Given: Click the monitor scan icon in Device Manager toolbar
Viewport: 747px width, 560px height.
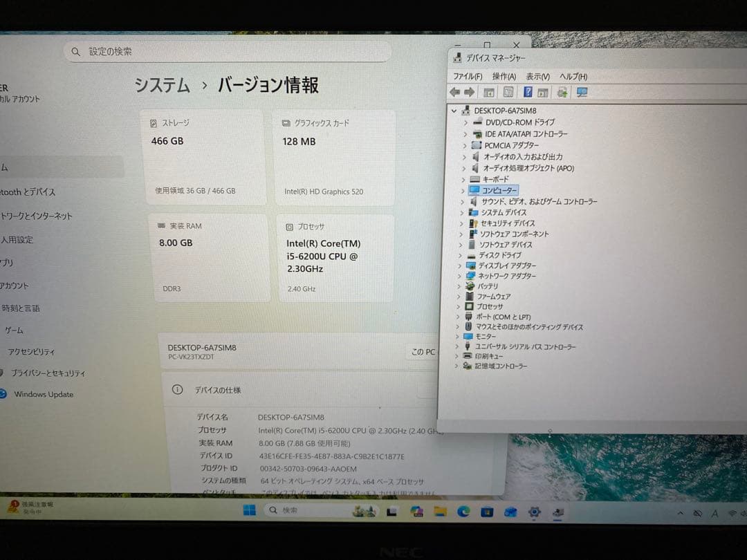Looking at the screenshot, I should point(582,93).
